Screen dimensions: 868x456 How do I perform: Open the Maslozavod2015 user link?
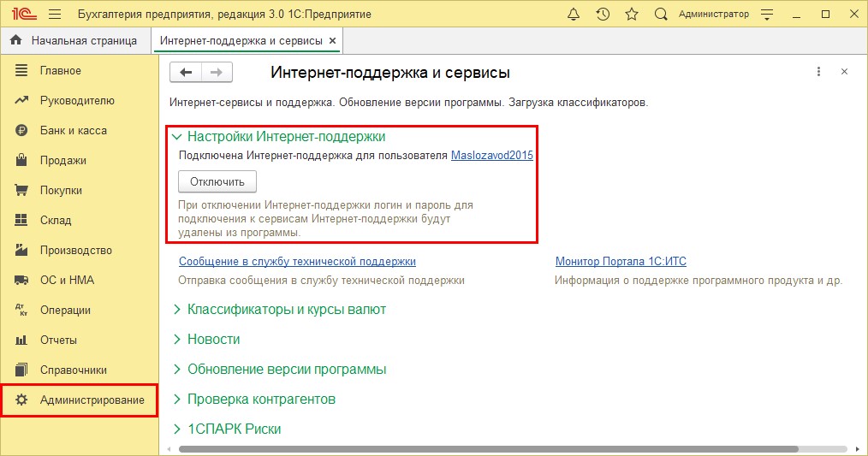point(492,156)
